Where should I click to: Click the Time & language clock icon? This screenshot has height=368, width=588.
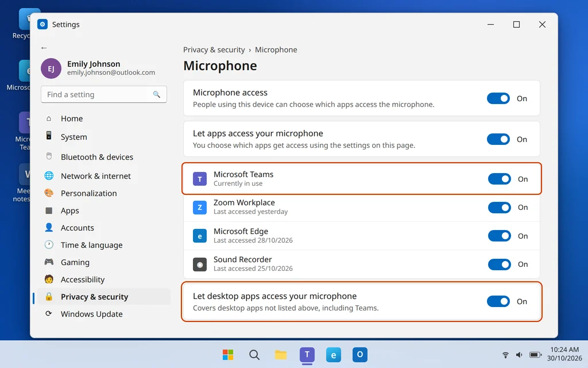tap(49, 244)
